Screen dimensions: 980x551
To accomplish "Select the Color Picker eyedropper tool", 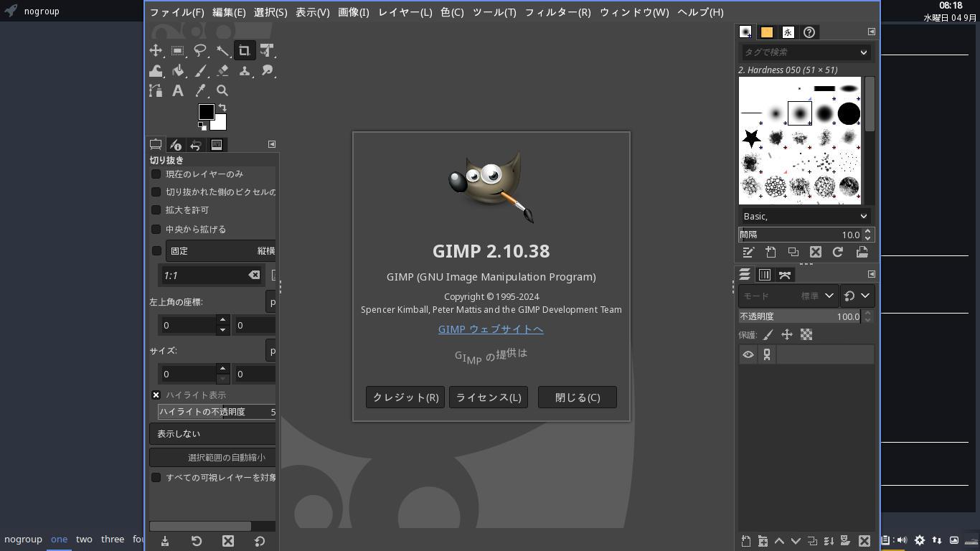I will [200, 90].
